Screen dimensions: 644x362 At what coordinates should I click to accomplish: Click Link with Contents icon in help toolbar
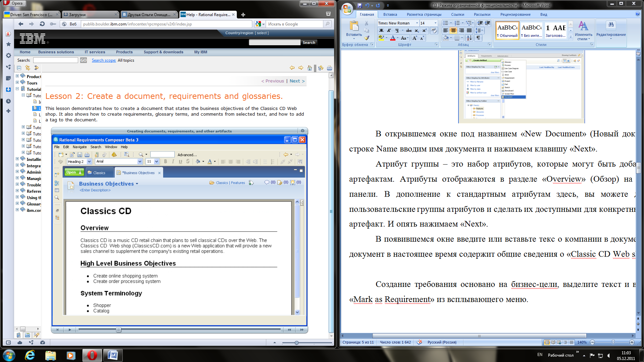click(x=28, y=68)
